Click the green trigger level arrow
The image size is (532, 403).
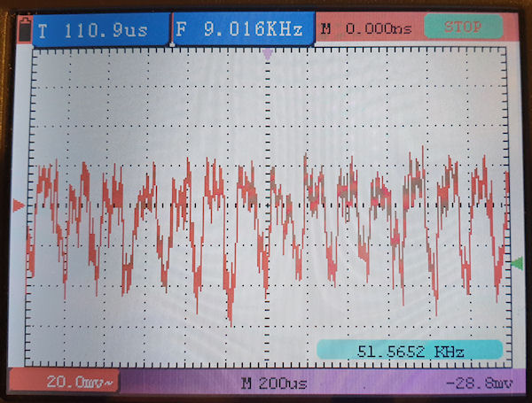pyautogui.click(x=517, y=263)
